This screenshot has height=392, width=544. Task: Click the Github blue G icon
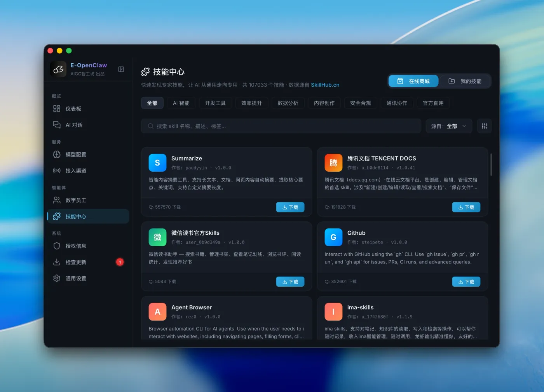[333, 237]
